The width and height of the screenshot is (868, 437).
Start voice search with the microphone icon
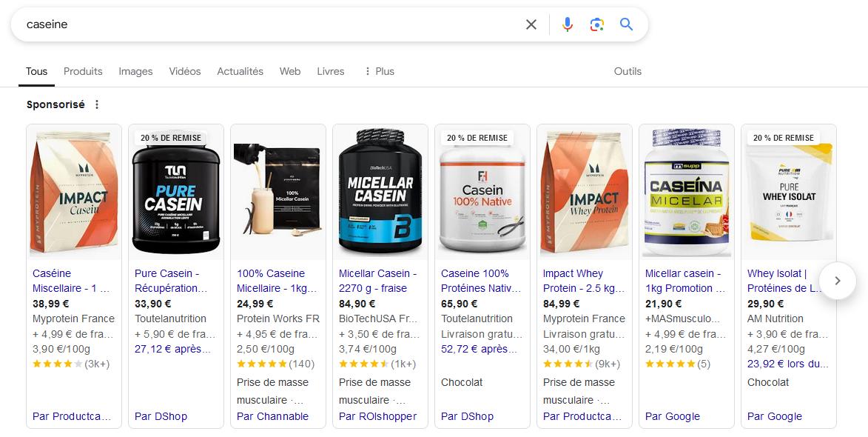pyautogui.click(x=568, y=24)
